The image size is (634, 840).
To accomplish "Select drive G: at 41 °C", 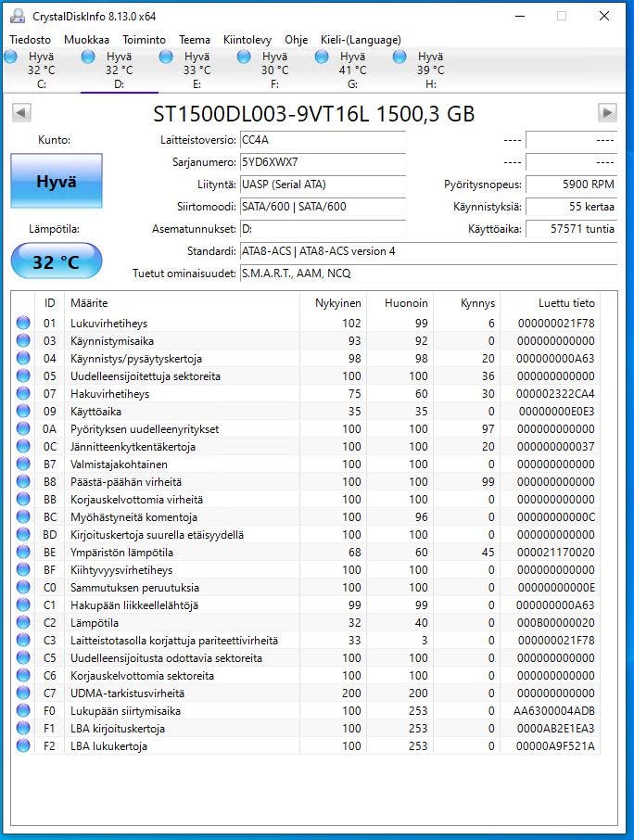I will [x=352, y=70].
